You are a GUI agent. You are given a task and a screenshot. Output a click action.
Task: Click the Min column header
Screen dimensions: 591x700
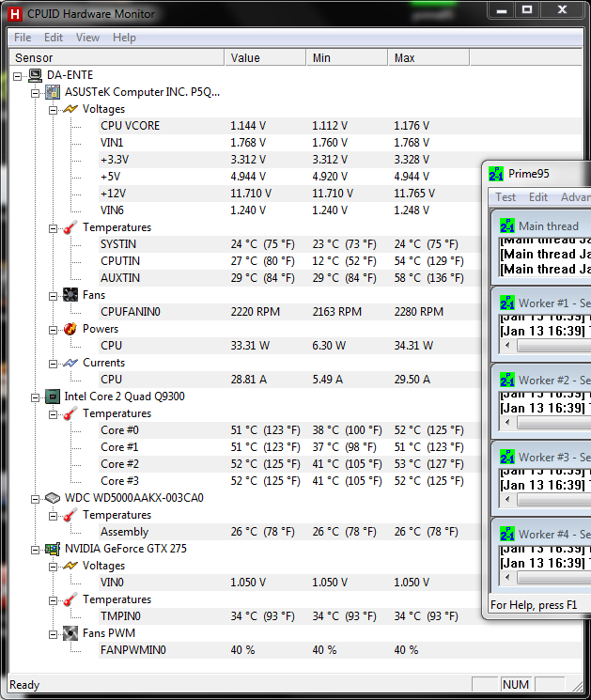pyautogui.click(x=347, y=57)
